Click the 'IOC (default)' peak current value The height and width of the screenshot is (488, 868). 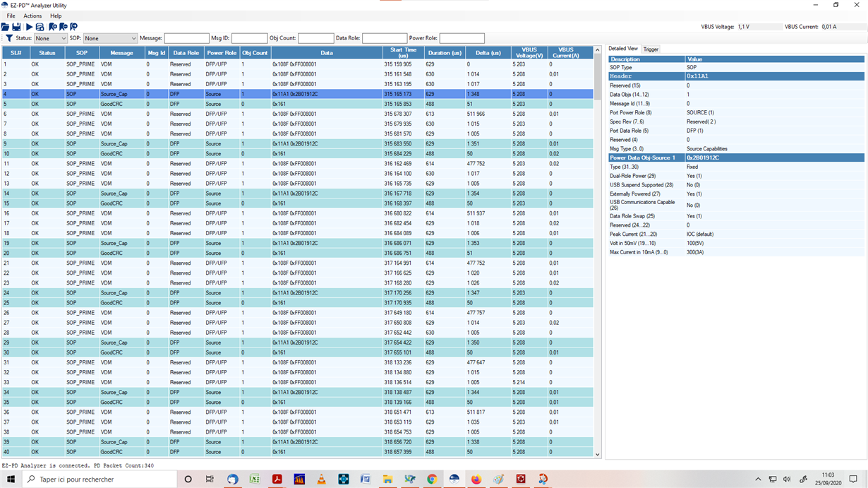(700, 234)
